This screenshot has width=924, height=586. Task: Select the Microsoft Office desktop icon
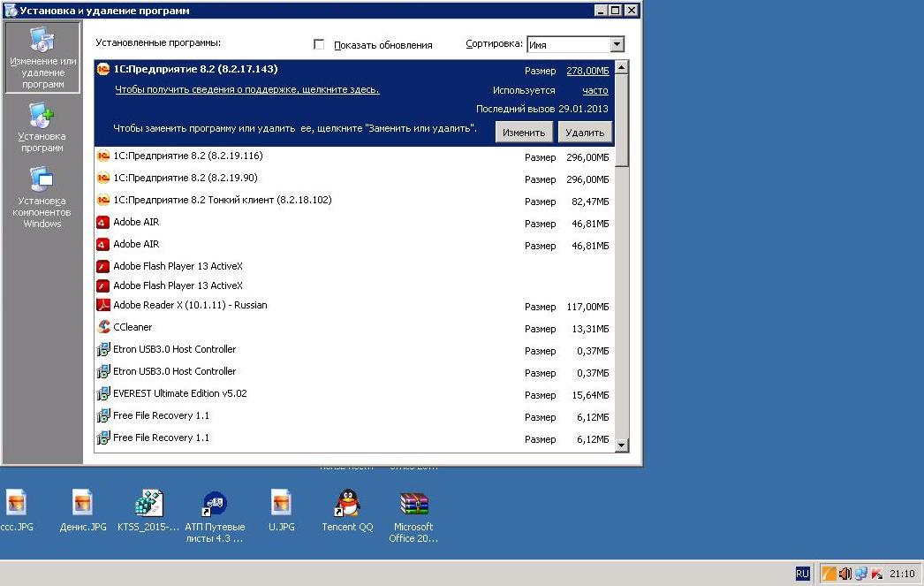coord(413,516)
